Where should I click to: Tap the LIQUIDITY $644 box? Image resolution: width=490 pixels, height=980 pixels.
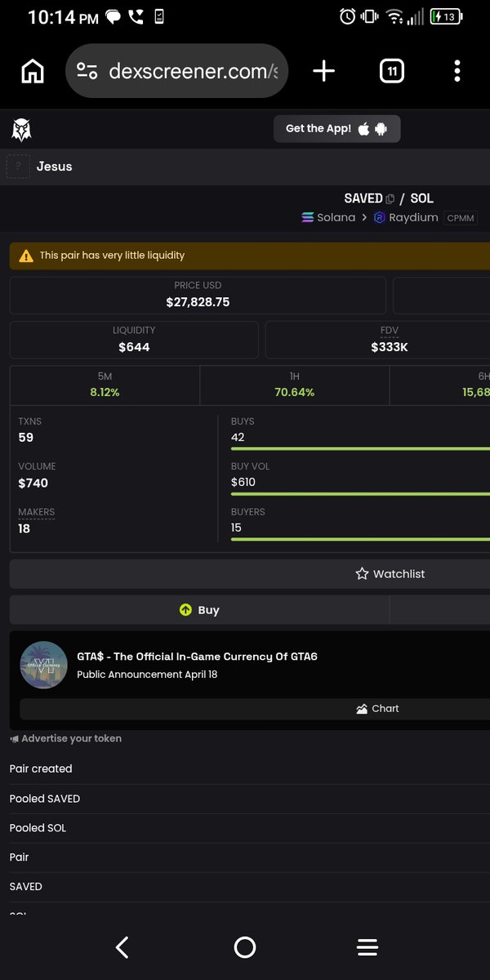[134, 340]
